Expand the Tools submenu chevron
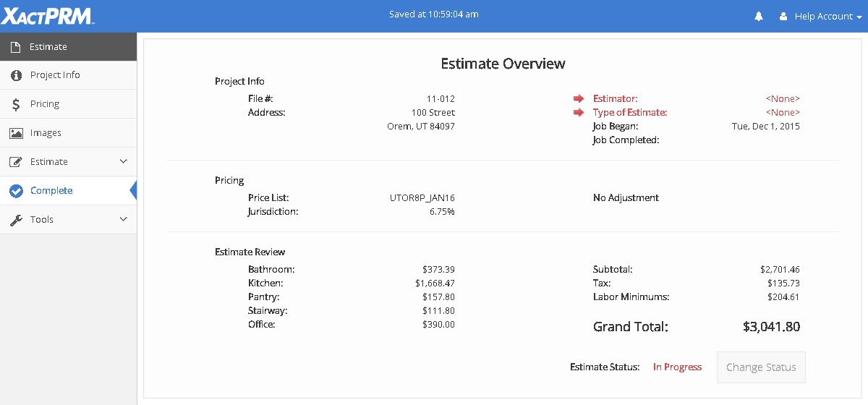The height and width of the screenshot is (405, 868). click(x=123, y=219)
